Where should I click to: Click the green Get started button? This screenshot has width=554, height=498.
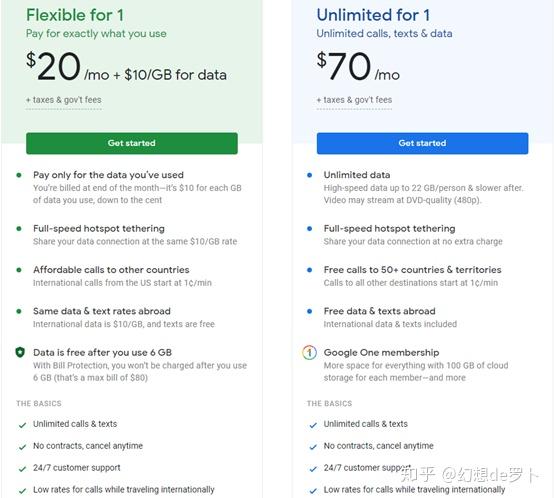(x=132, y=143)
